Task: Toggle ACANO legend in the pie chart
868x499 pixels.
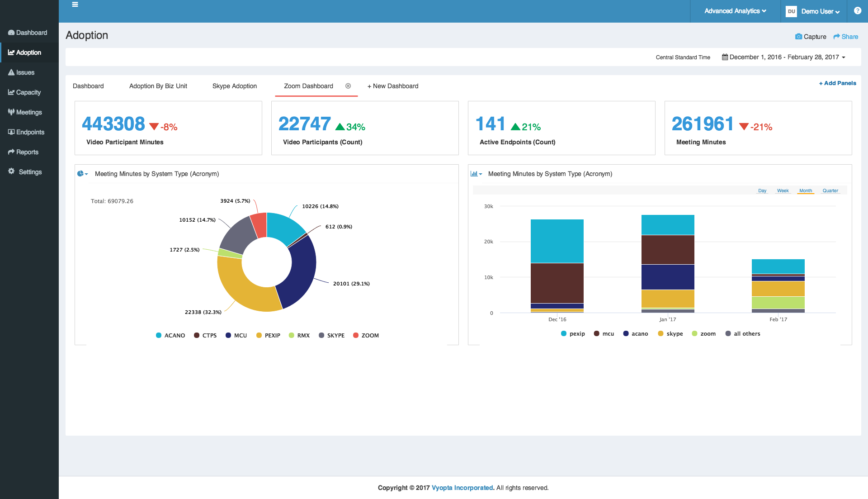Action: click(x=170, y=335)
